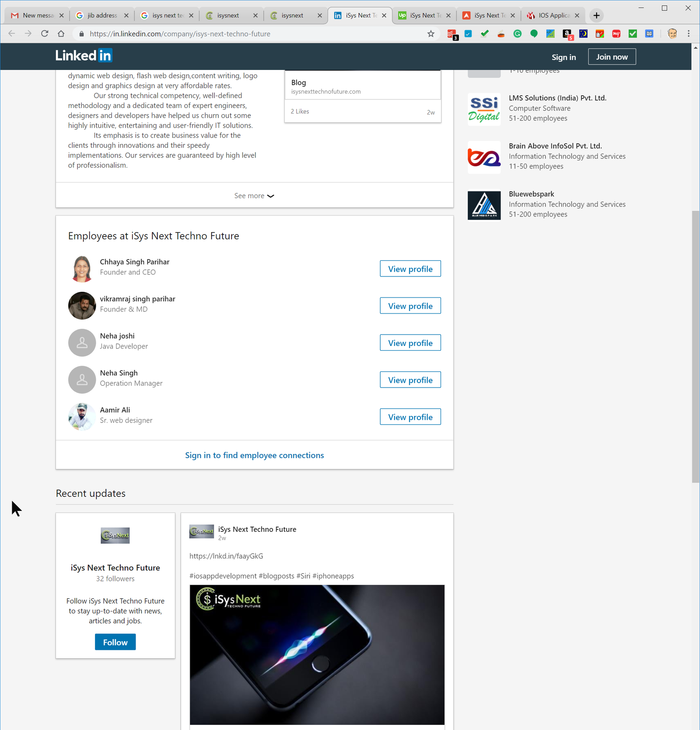Screen dimensions: 700x730
Task: Open the Hangouts green chat extension
Action: coord(534,34)
